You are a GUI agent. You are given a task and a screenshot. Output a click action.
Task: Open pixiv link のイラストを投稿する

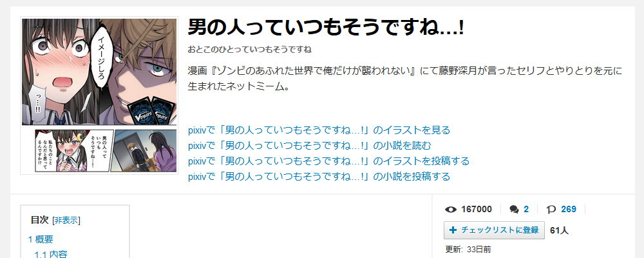tap(328, 161)
